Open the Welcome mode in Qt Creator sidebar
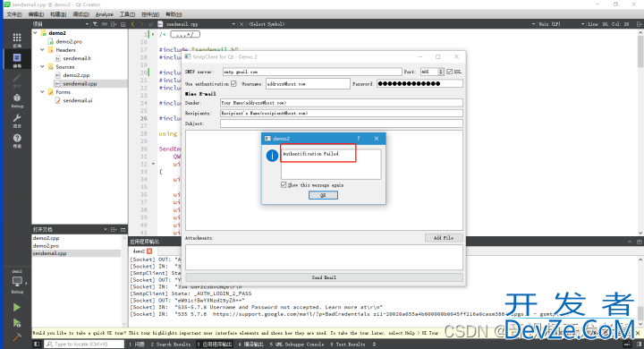 click(17, 40)
